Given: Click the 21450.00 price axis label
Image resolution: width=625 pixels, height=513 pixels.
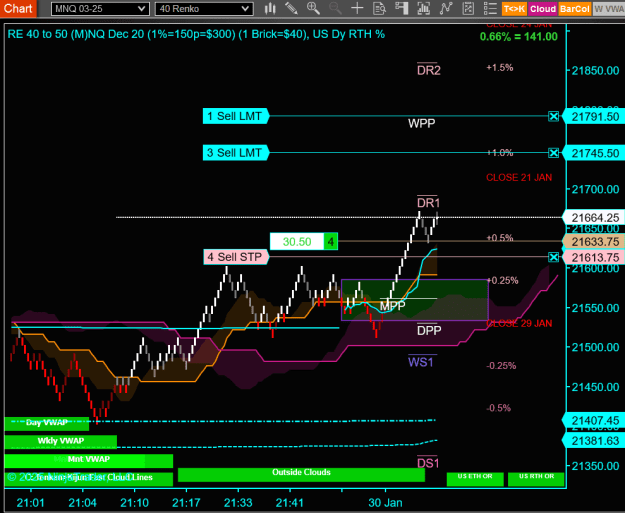Looking at the screenshot, I should click(596, 387).
